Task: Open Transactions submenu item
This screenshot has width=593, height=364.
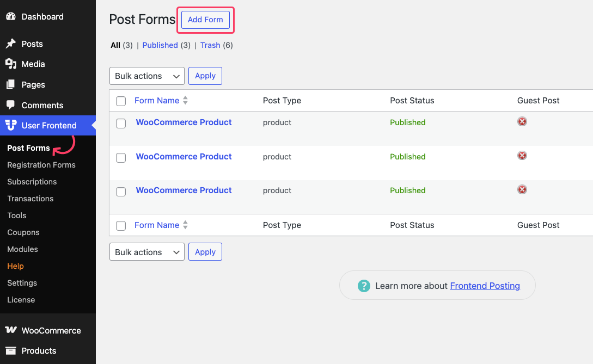Action: (x=30, y=199)
